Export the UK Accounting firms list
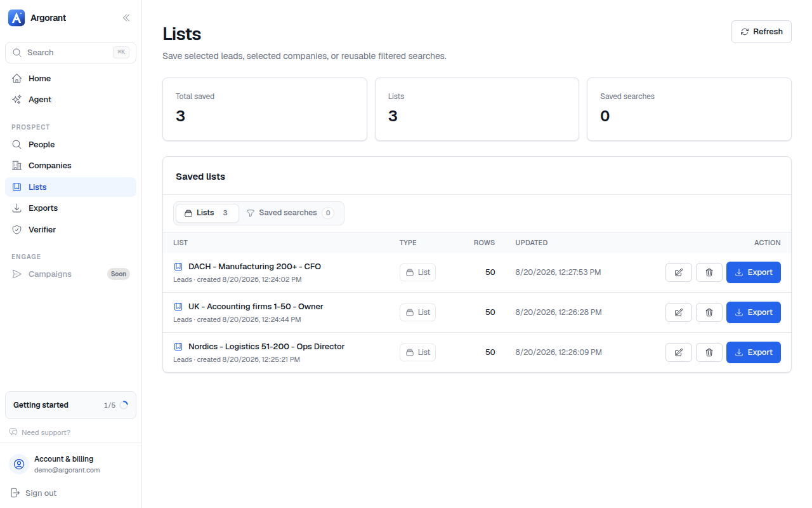The image size is (812, 508). 754,312
